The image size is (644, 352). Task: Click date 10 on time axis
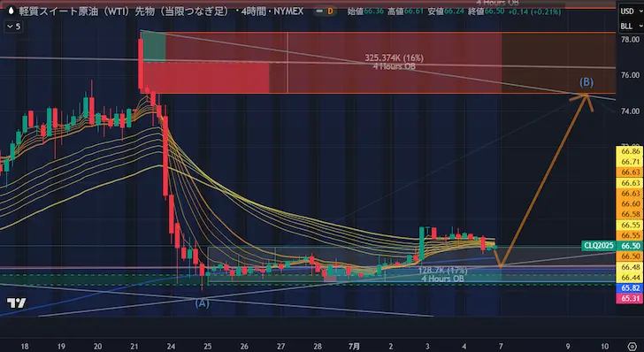604,347
